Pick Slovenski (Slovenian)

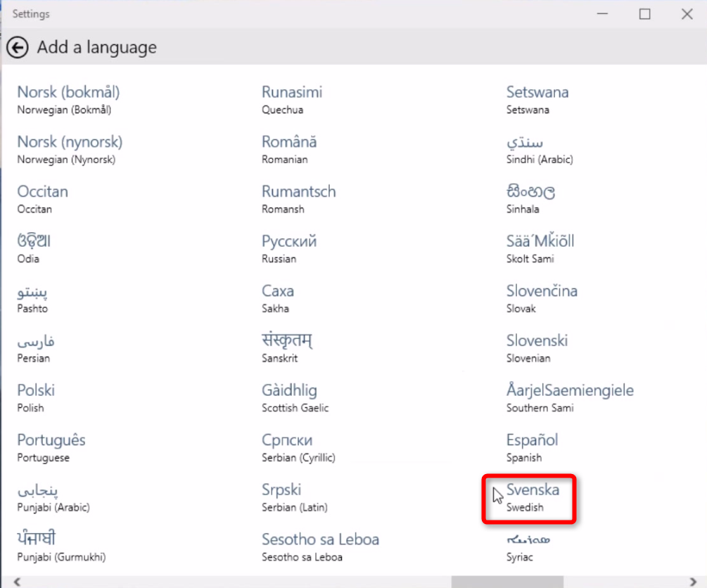(x=537, y=348)
